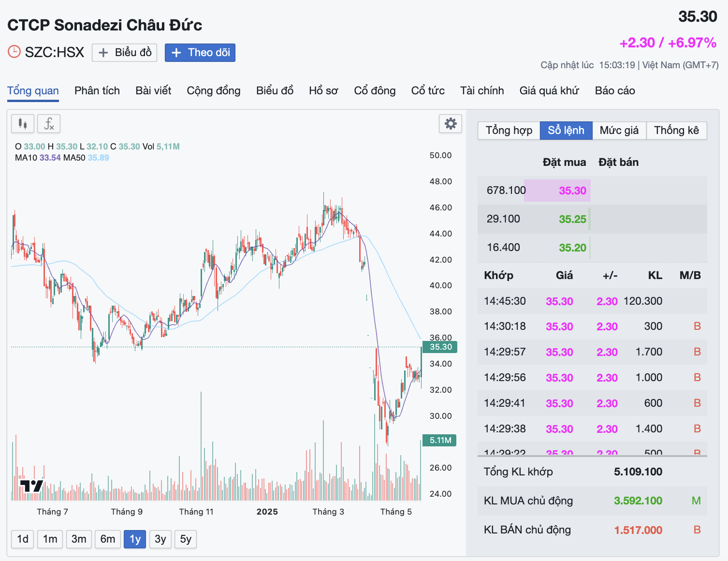Click the 5.11M volume label on axis
This screenshot has height=561, width=728.
click(x=439, y=441)
